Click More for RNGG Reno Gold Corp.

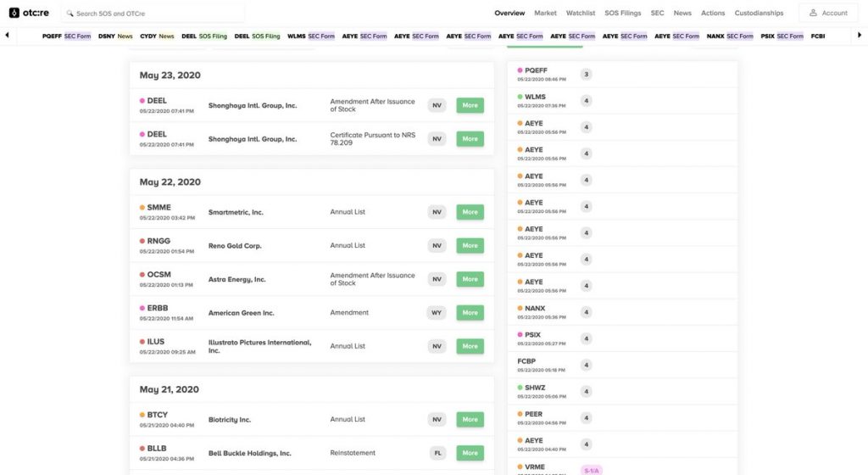(470, 245)
